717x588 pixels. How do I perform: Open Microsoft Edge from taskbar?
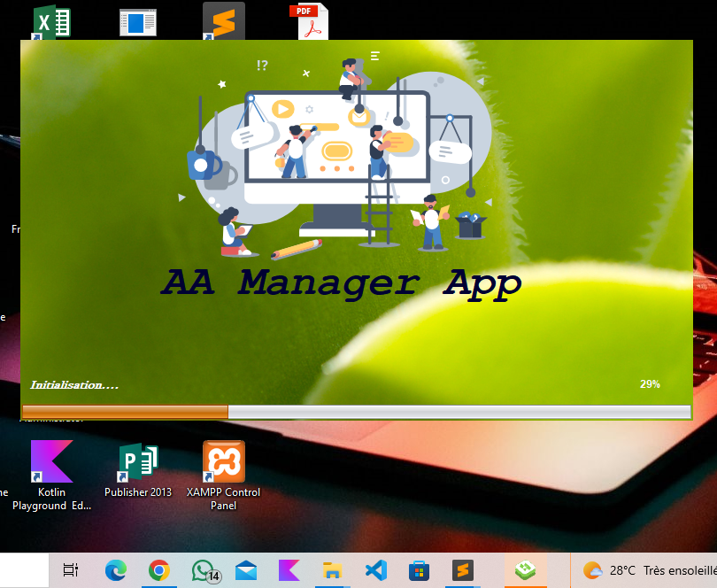[116, 570]
